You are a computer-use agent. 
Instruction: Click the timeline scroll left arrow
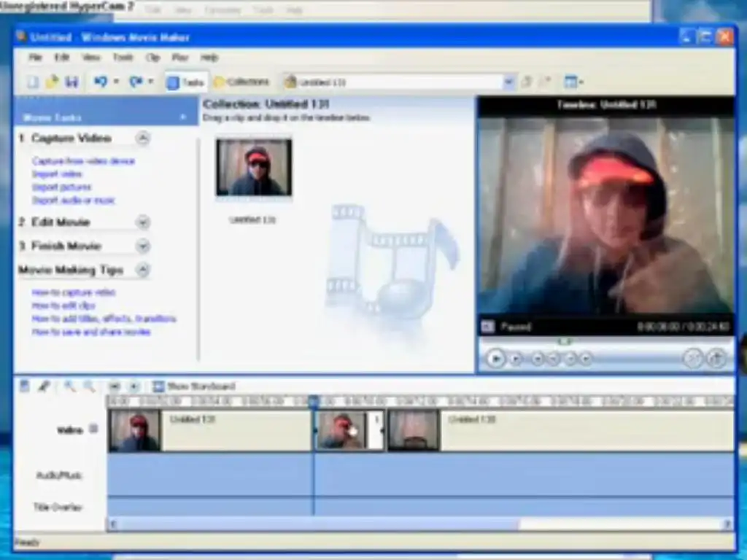click(x=113, y=525)
